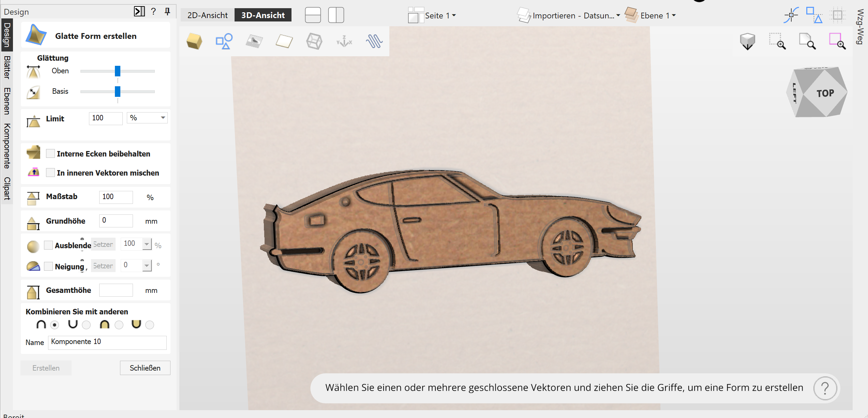Image resolution: width=868 pixels, height=418 pixels.
Task: Switch to the 3D-Ansicht tab
Action: point(263,15)
